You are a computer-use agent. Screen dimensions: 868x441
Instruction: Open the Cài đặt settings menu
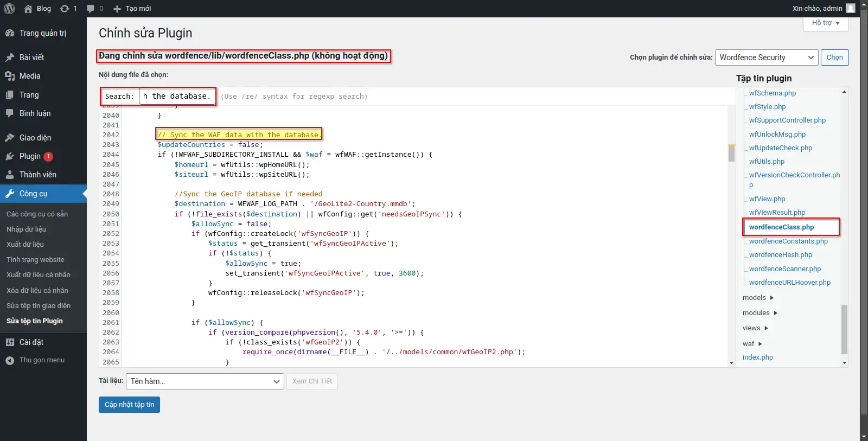(31, 342)
